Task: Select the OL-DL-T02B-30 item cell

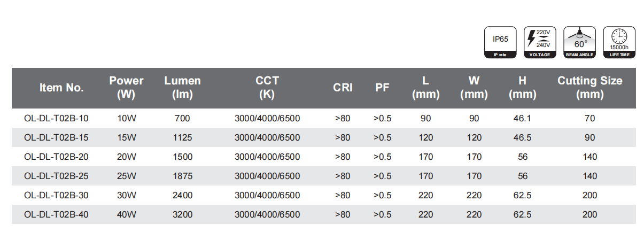Action: point(57,196)
